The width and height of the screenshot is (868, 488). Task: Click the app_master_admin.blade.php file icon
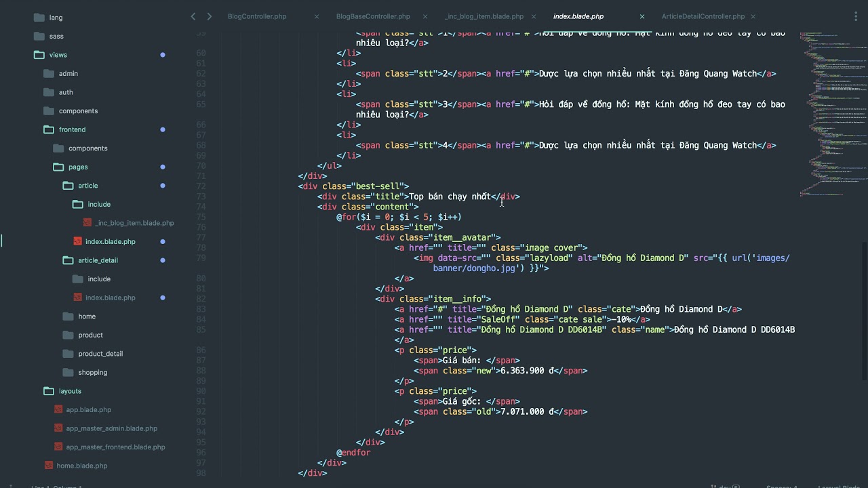[58, 428]
